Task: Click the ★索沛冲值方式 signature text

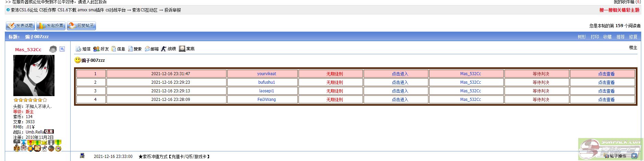Action: point(174,156)
